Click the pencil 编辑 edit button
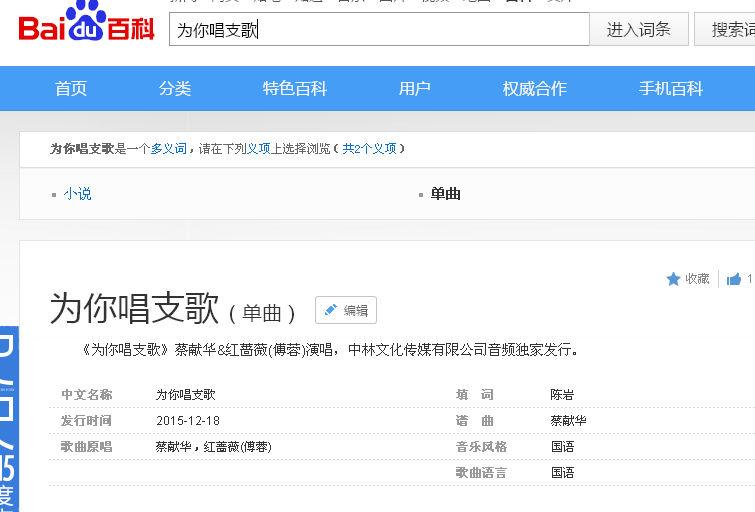755x512 pixels. click(x=346, y=310)
